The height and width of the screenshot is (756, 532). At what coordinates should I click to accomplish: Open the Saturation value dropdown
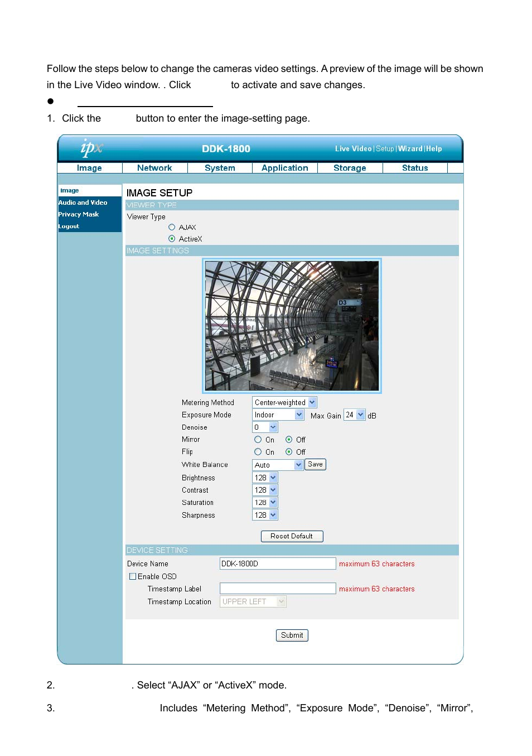point(265,503)
